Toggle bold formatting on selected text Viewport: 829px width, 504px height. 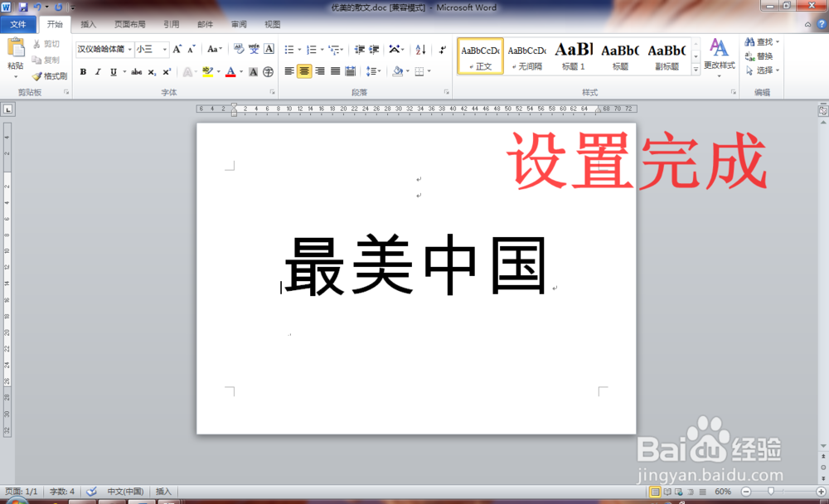(x=83, y=72)
